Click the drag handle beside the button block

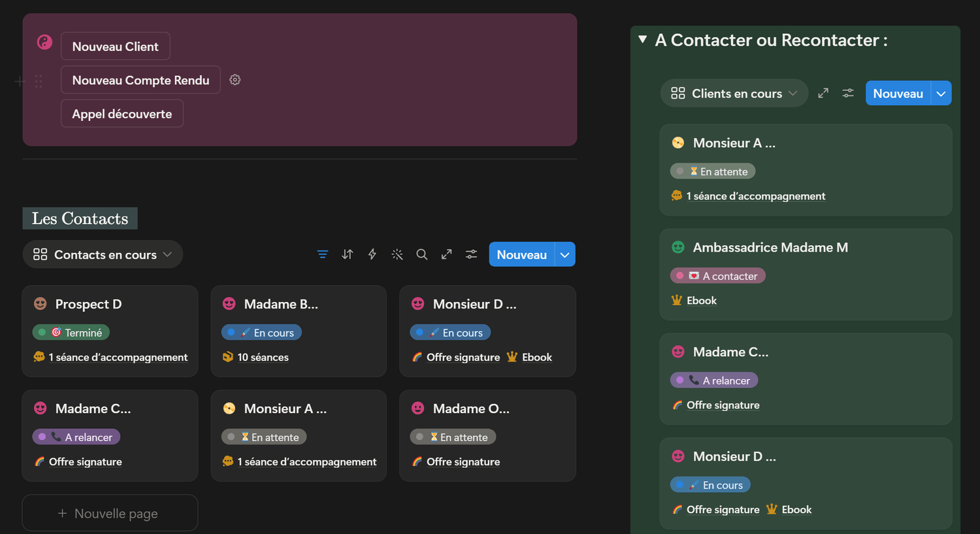[39, 81]
